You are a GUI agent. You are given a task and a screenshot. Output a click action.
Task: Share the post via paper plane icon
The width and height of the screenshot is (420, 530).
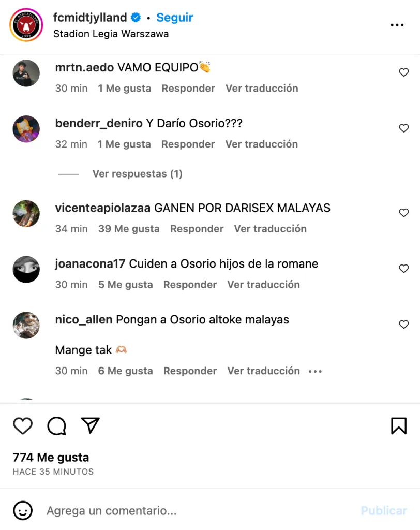pos(90,425)
